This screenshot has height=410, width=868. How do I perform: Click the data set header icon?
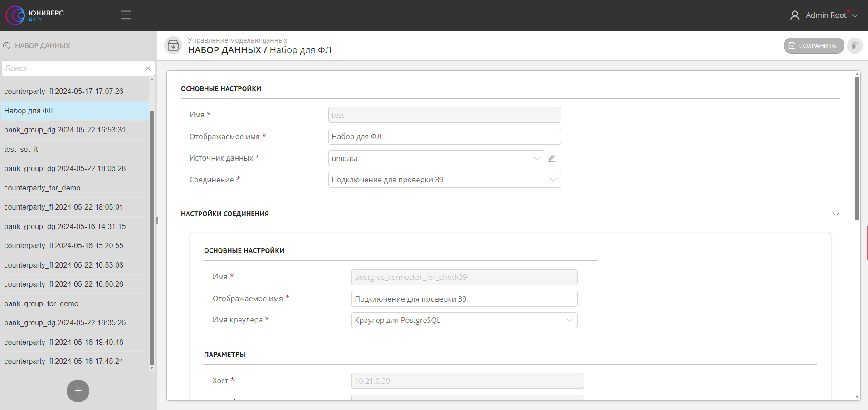[173, 45]
